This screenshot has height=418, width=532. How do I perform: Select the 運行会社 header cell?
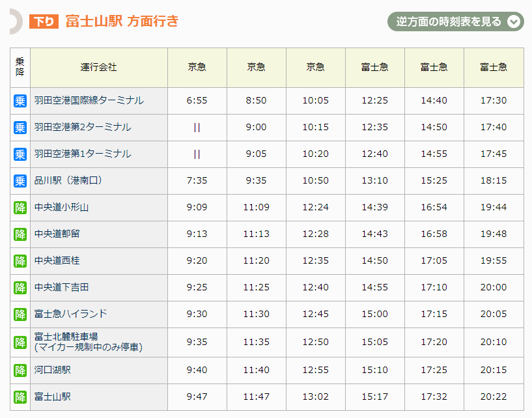pos(99,68)
